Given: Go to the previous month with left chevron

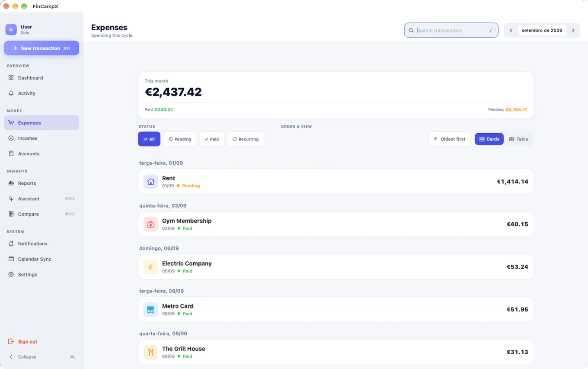Looking at the screenshot, I should pos(511,30).
